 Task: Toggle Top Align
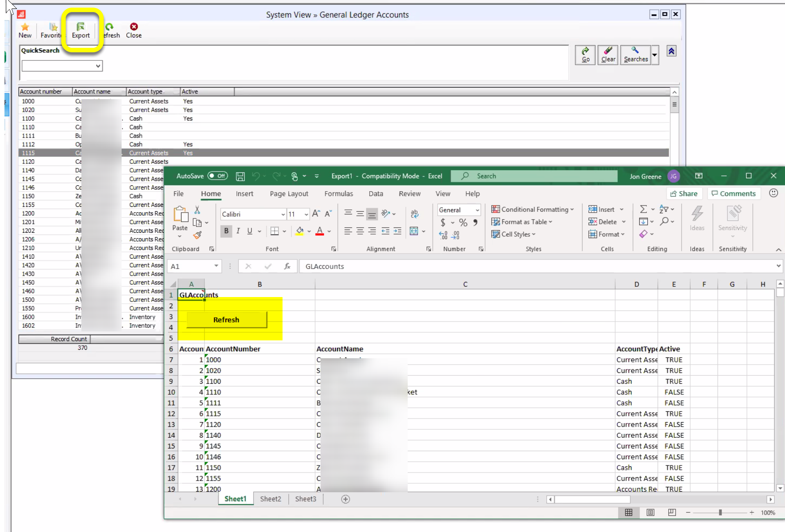[x=348, y=213]
